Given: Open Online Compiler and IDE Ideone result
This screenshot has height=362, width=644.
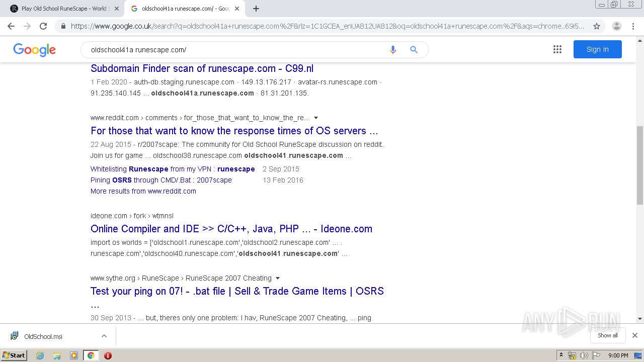Looking at the screenshot, I should [231, 229].
